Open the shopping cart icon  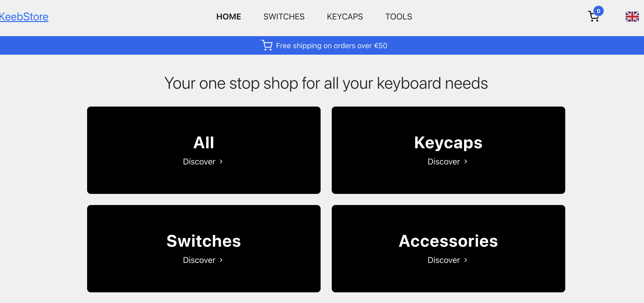coord(593,16)
